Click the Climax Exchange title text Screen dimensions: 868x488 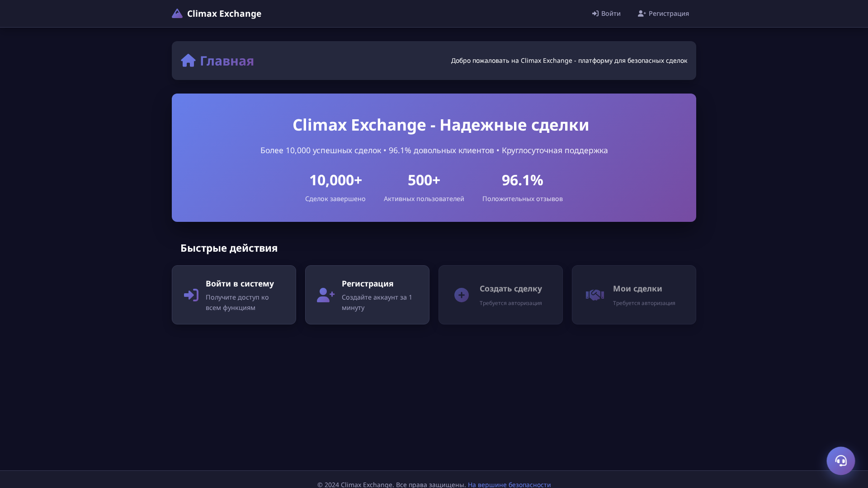[224, 14]
